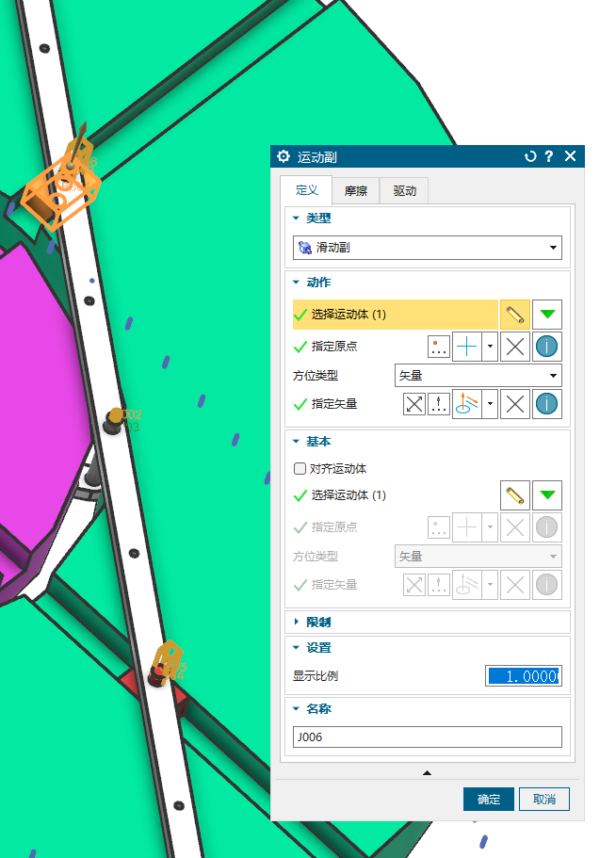Screen dimensions: 616x858
Task: Click the 确定 button
Action: (489, 800)
